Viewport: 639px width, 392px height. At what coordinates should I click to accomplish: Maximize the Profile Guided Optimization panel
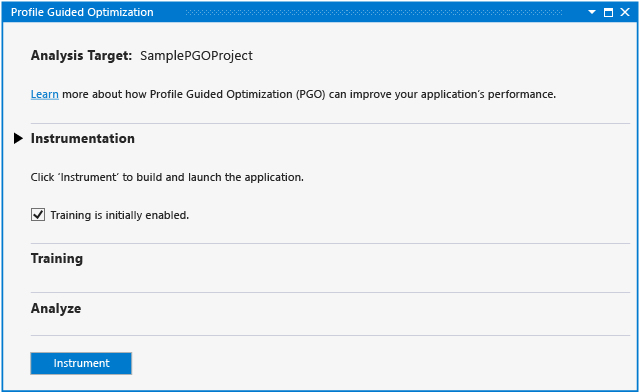pos(608,12)
